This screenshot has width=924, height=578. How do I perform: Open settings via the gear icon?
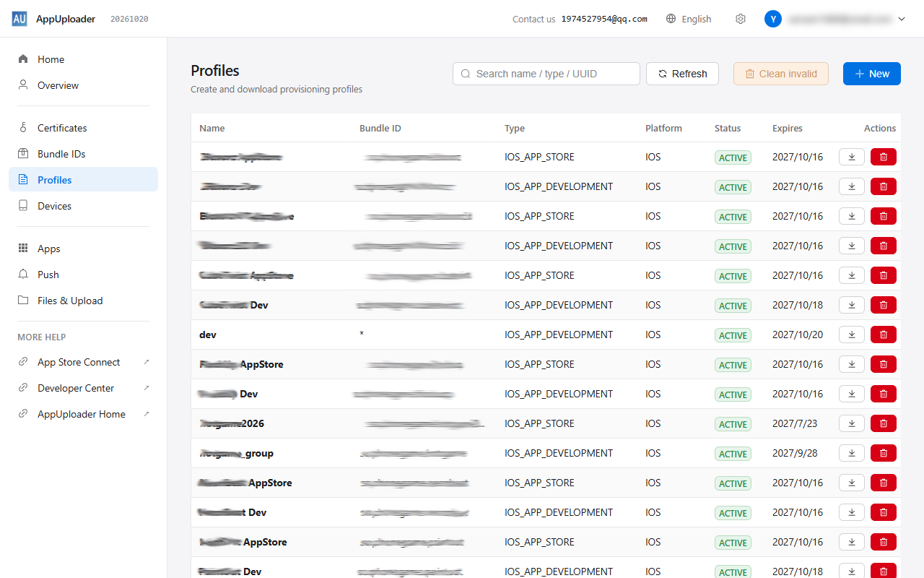click(x=741, y=19)
